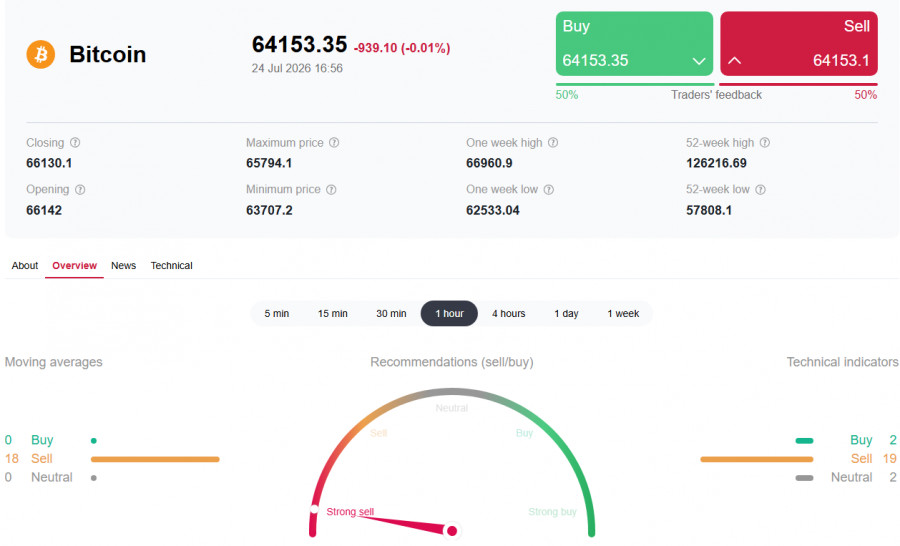The width and height of the screenshot is (900, 546).
Task: Click the timestamp 24 Jul 2026 16:56
Action: pos(297,68)
